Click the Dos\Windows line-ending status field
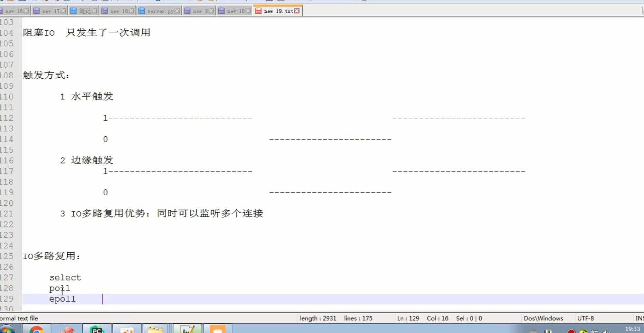Screen dimensions: 644x333 coord(543,318)
